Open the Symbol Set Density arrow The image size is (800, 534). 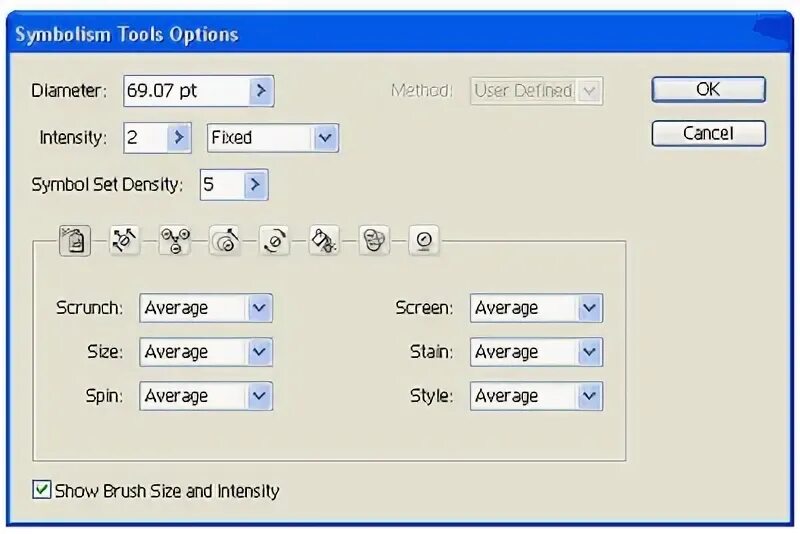(x=255, y=184)
